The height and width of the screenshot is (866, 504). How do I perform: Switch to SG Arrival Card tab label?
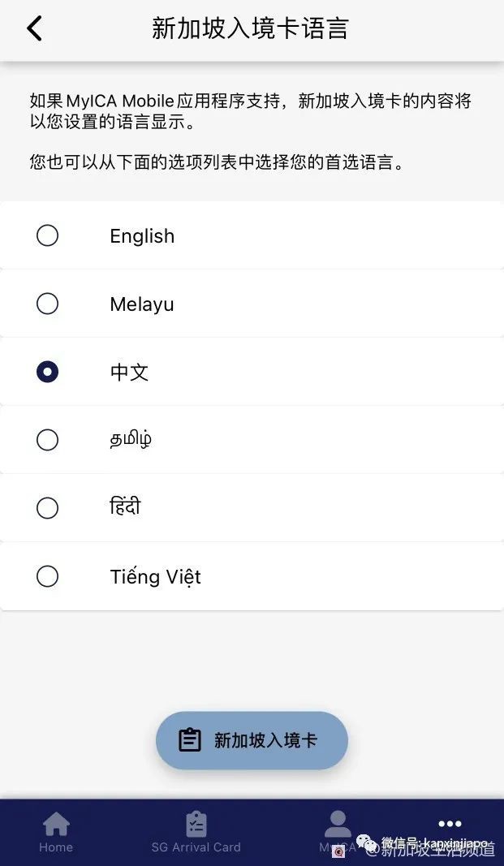pos(196,847)
